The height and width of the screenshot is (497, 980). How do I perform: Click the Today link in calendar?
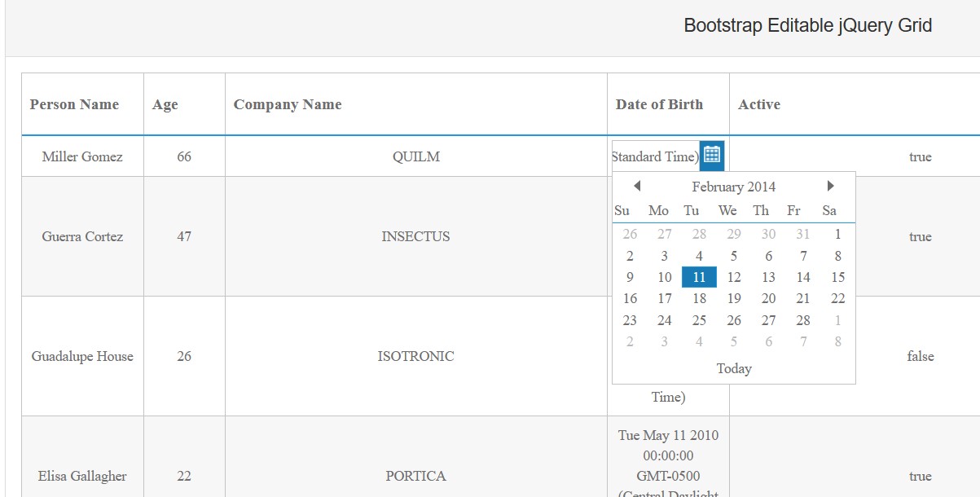click(x=733, y=368)
